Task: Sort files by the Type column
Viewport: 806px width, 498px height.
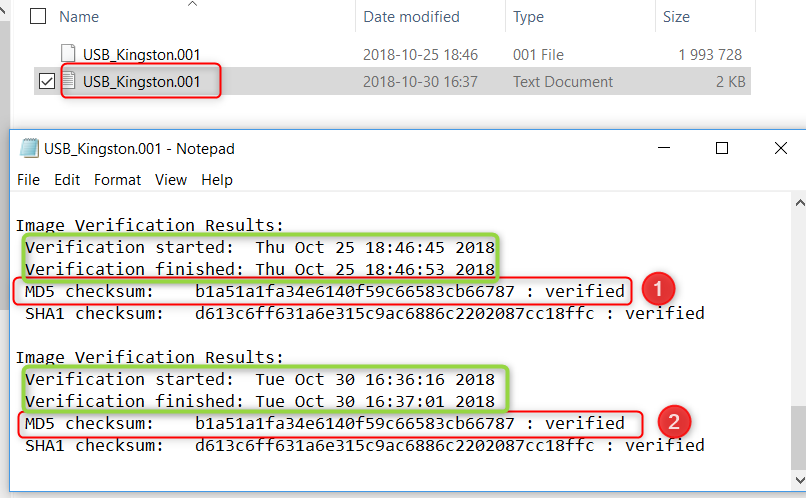Action: coord(528,17)
